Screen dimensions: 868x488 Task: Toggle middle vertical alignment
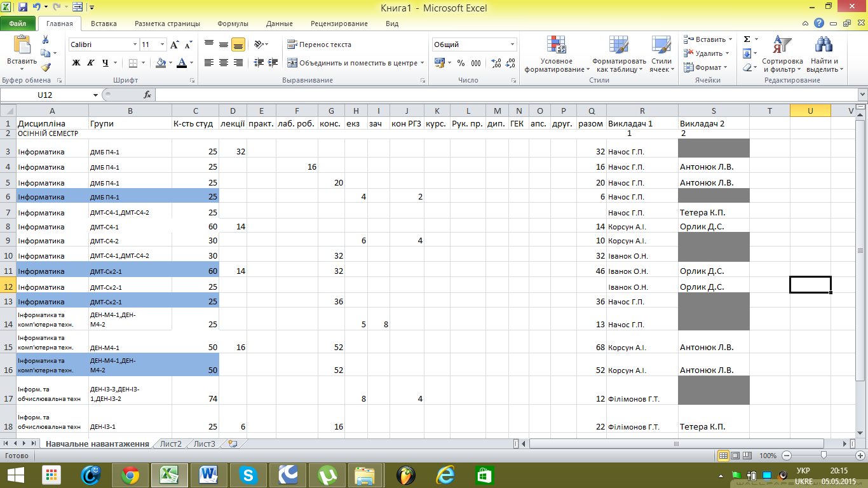point(224,44)
